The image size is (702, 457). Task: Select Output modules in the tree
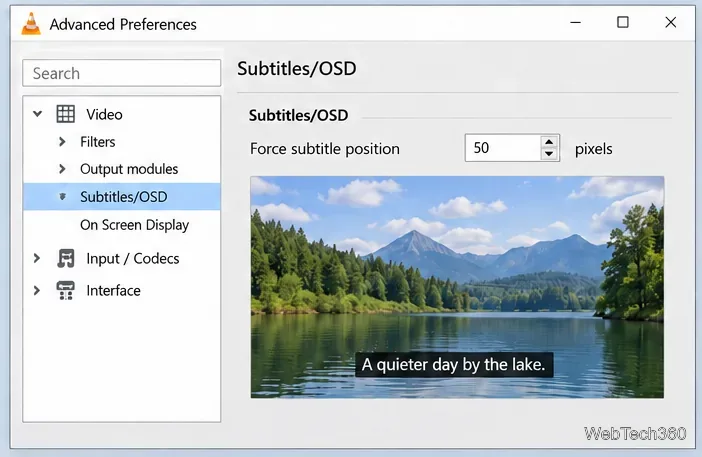tap(129, 169)
